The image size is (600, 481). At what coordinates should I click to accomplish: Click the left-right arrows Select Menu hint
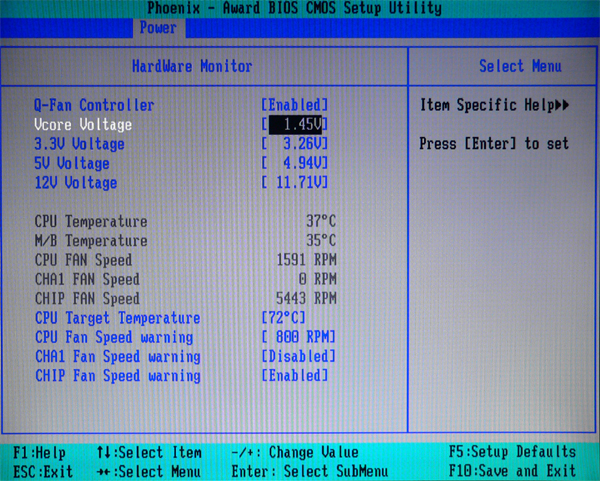click(149, 472)
